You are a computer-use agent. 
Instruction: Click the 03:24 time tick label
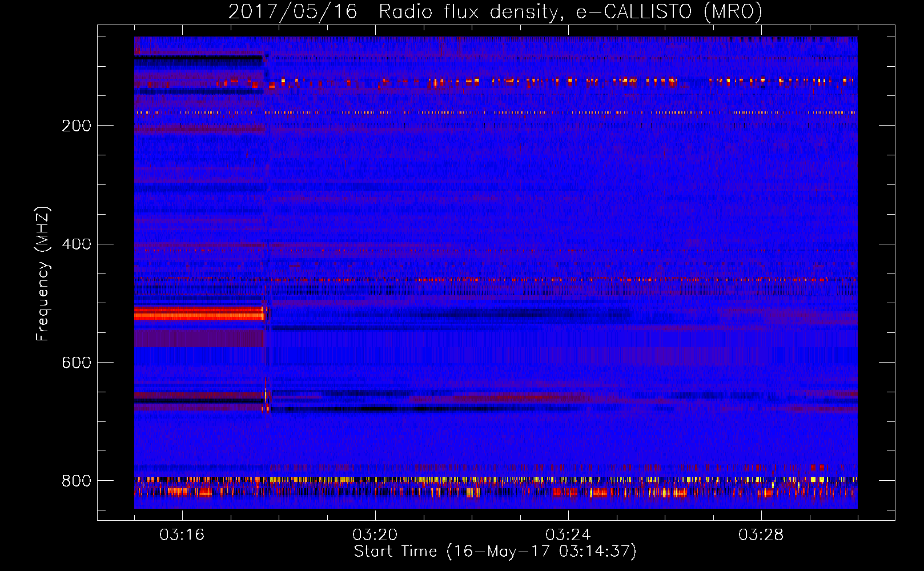(x=568, y=535)
